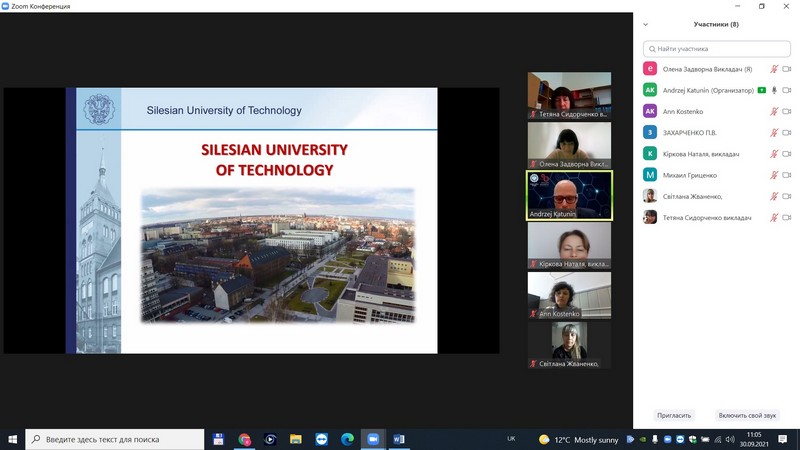Click camera icon for ЗАХАРЧЕНКО П.В.

786,133
